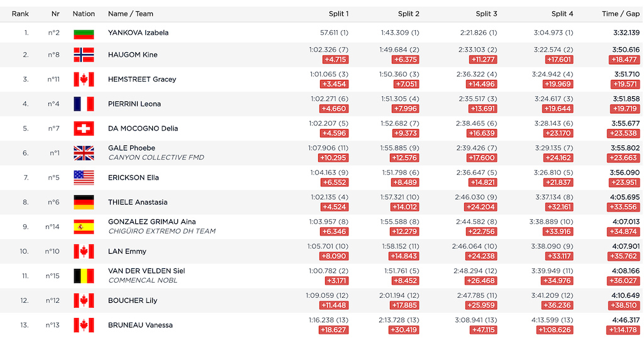Click Bulgarian flag beside YANKOVA Izabela

84,34
